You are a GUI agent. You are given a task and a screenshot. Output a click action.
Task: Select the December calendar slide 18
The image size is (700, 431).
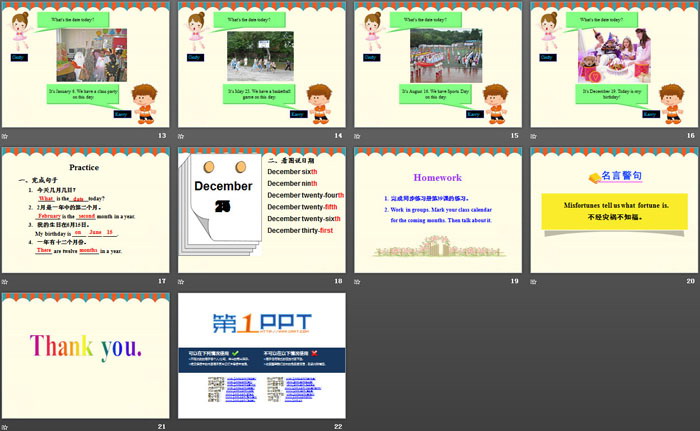pyautogui.click(x=261, y=211)
